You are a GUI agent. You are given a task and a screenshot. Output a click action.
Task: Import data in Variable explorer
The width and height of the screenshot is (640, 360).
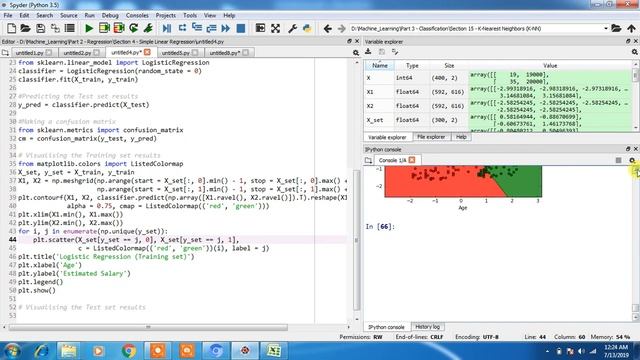[368, 52]
